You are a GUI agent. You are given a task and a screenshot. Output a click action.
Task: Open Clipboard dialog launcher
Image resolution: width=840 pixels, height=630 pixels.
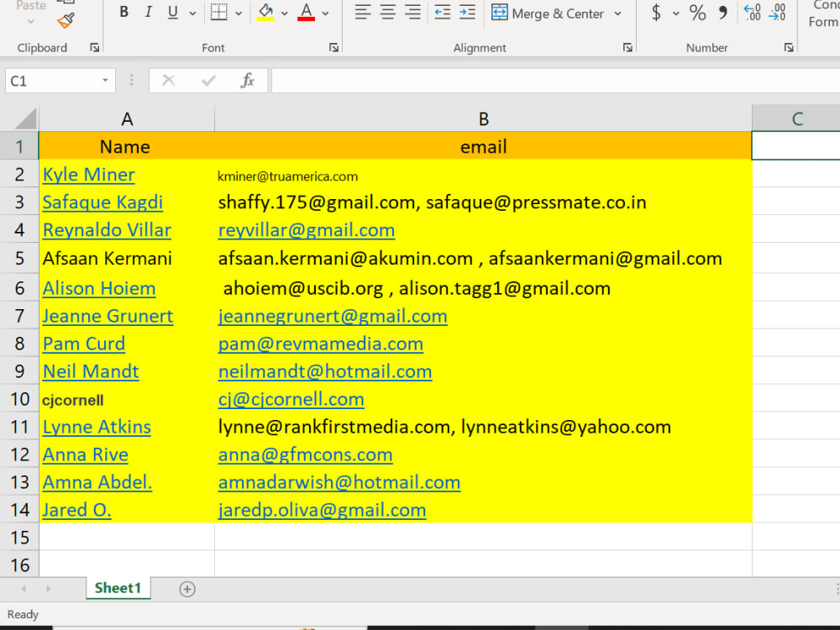(x=95, y=48)
